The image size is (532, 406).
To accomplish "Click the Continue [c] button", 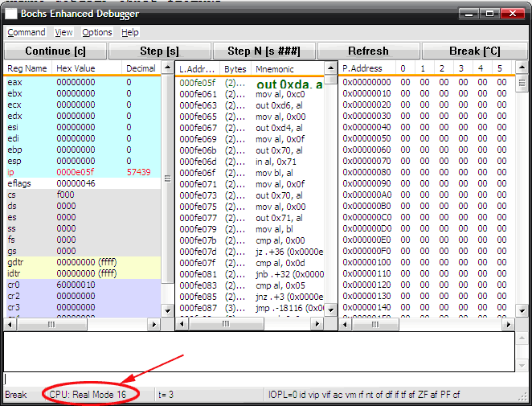I will click(x=55, y=51).
